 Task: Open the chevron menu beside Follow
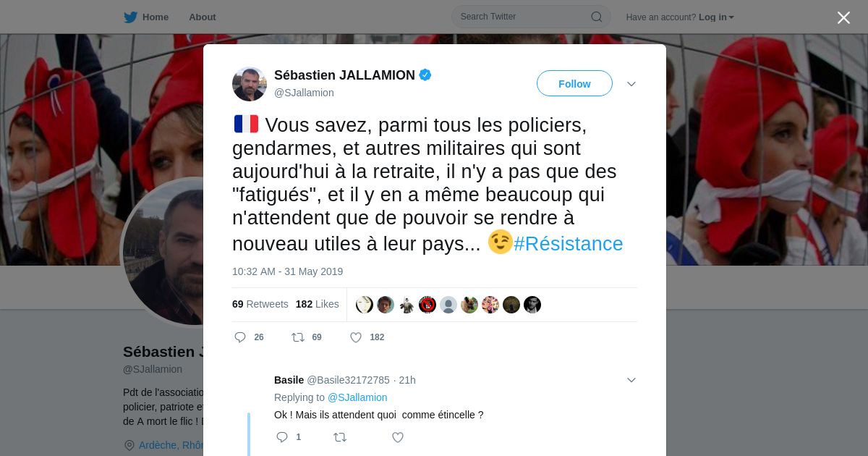coord(631,84)
